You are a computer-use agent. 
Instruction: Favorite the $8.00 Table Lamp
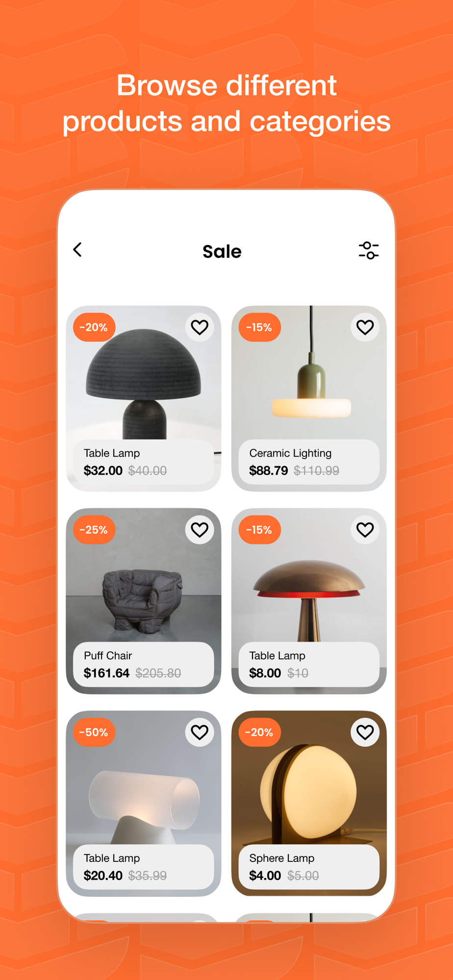tap(365, 530)
